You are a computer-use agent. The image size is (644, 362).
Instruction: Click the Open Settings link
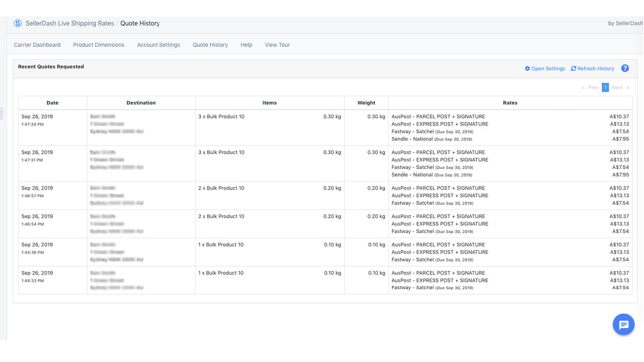(548, 68)
